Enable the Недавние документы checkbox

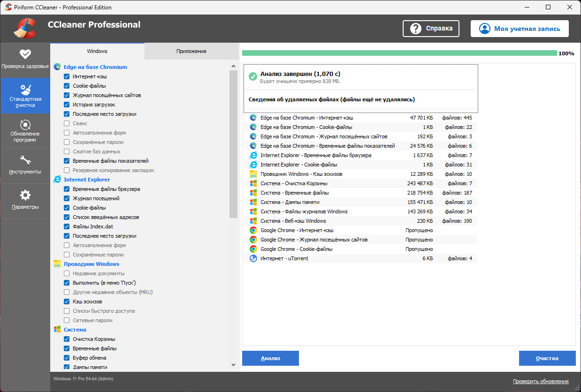[x=67, y=273]
